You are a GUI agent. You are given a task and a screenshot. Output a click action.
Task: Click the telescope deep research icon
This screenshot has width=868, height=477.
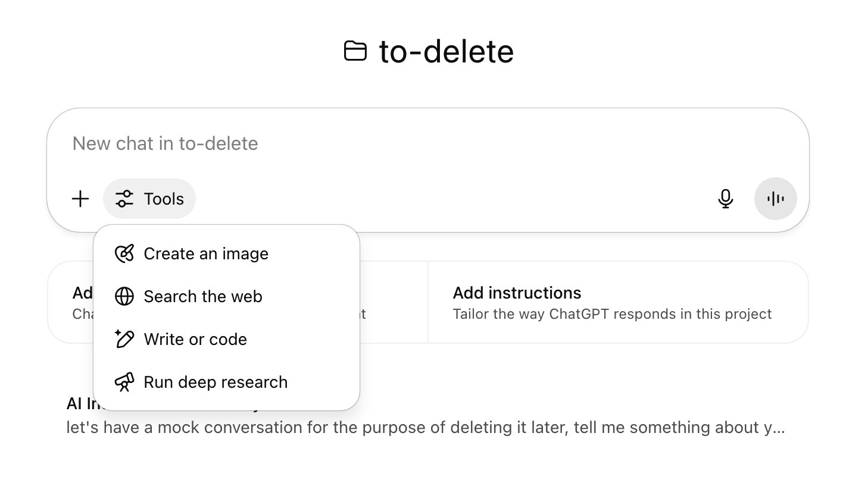pyautogui.click(x=124, y=382)
